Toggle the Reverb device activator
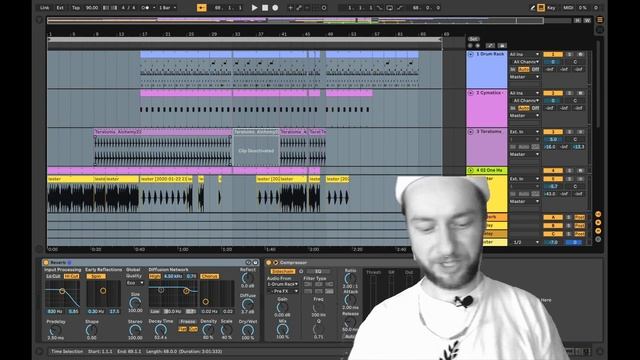 pyautogui.click(x=46, y=262)
